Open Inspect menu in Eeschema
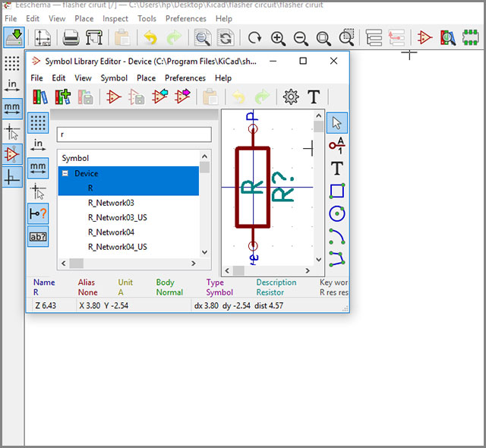486x448 pixels. (x=115, y=18)
